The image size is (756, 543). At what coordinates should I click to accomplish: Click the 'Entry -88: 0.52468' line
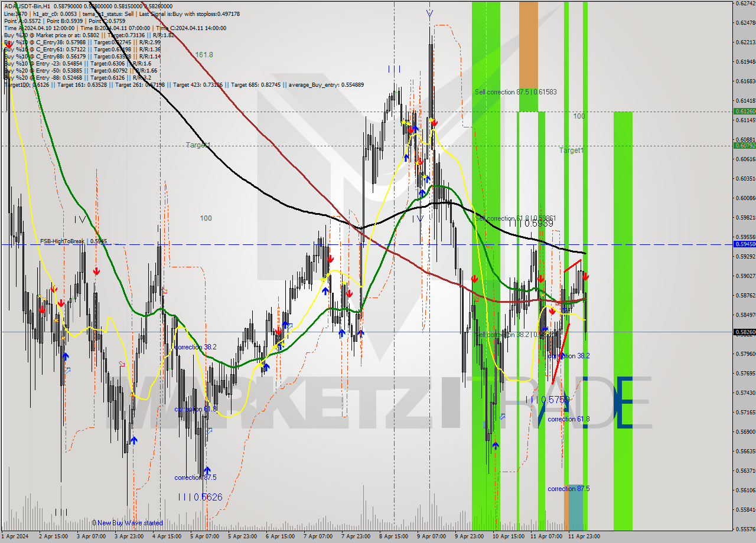60,78
